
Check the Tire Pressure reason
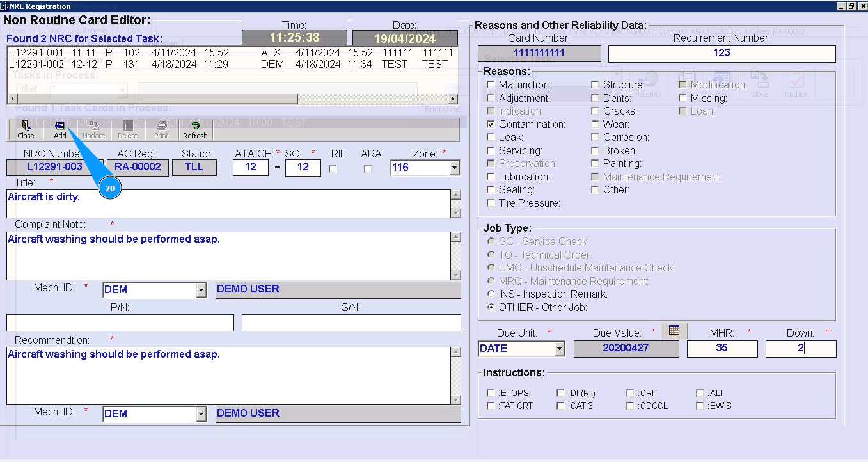(x=491, y=203)
